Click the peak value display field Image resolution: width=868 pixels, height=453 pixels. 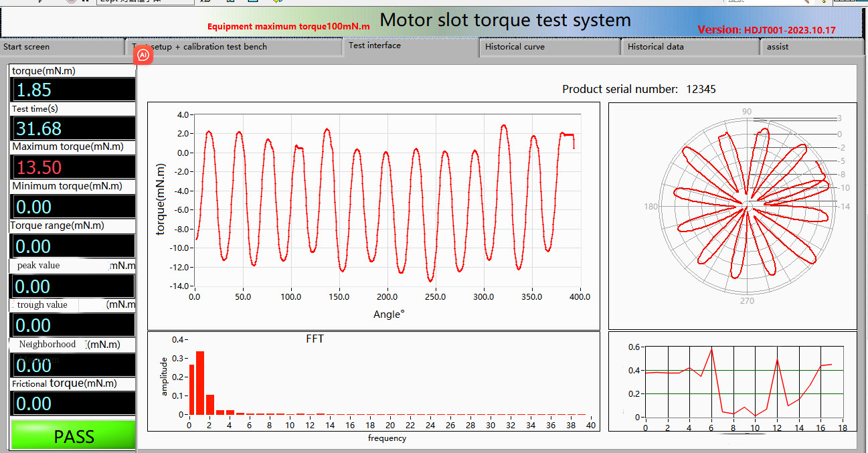[72, 286]
